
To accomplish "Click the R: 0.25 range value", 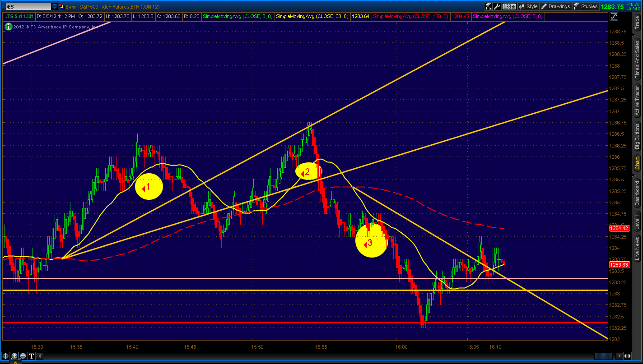I will [x=192, y=17].
